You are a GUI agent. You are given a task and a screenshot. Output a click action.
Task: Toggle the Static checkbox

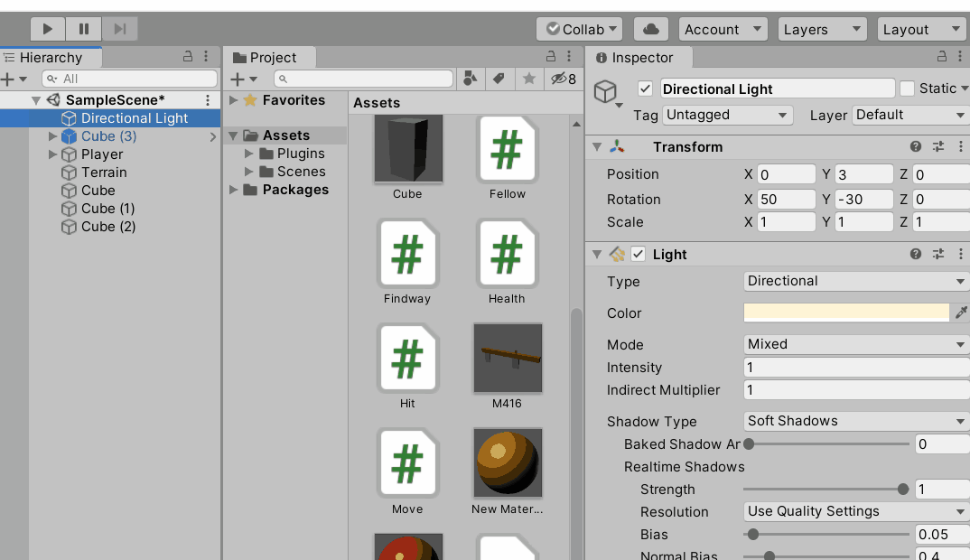pyautogui.click(x=908, y=89)
